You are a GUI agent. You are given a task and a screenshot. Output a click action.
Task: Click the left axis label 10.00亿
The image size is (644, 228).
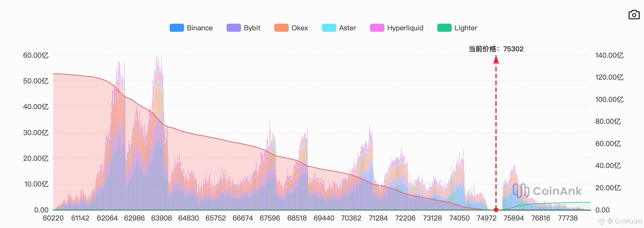[36, 184]
